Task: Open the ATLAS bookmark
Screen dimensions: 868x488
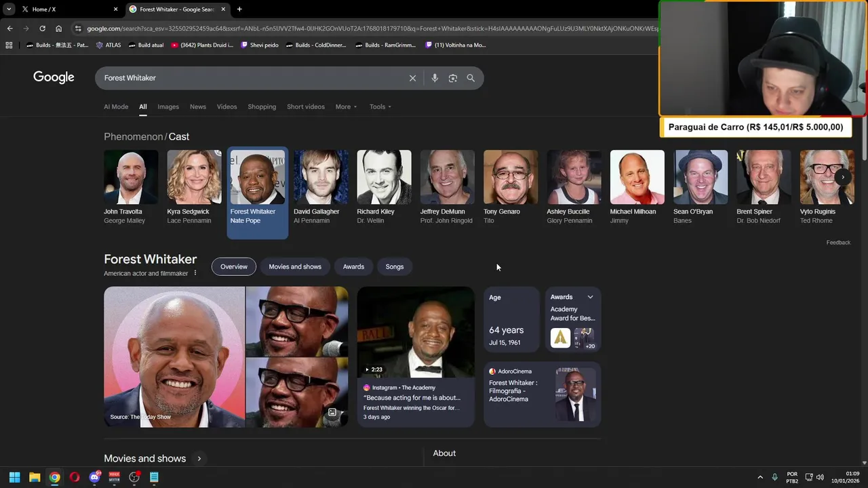Action: tap(108, 45)
